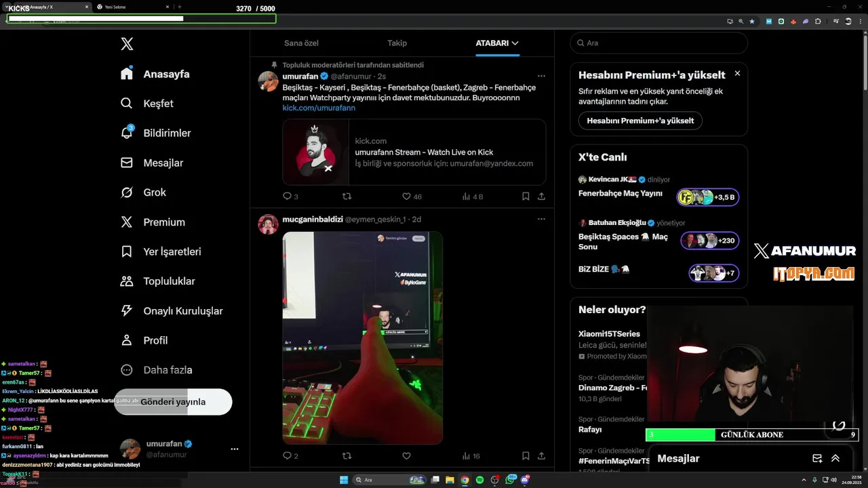Viewport: 868px width, 488px height.
Task: Click the GÜNLÜK ABONE progress bar
Action: [751, 434]
